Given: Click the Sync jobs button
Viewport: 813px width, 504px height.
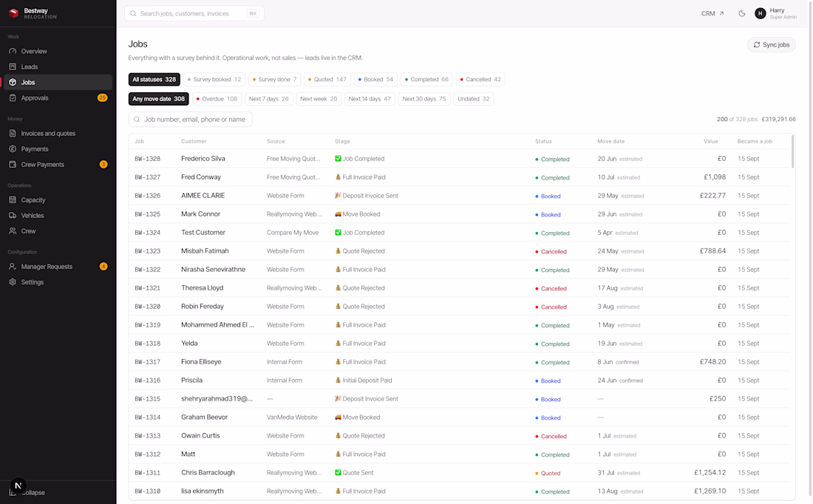Looking at the screenshot, I should 771,45.
